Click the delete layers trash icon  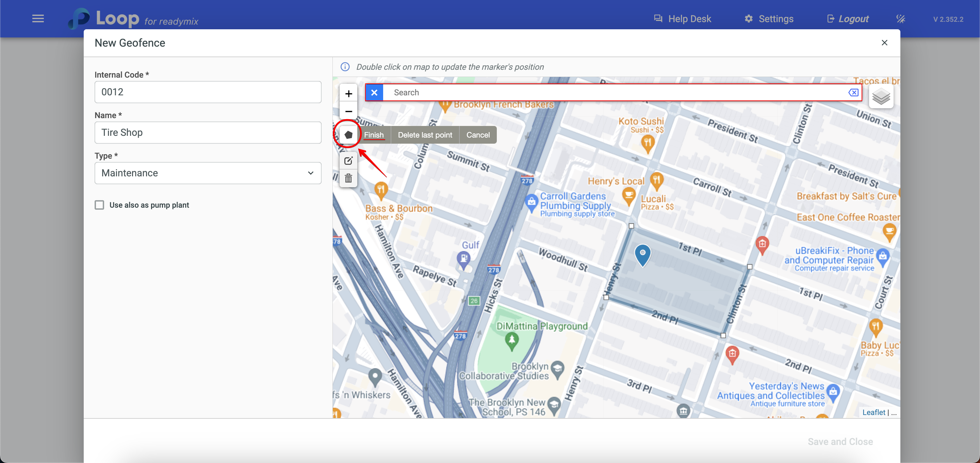pyautogui.click(x=348, y=178)
